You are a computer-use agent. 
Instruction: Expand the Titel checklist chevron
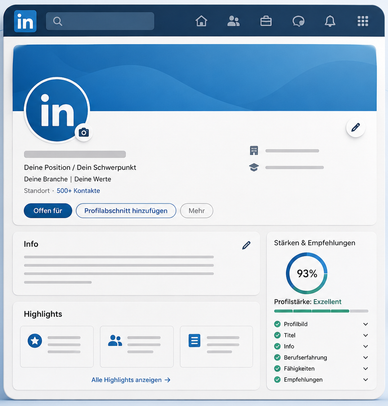point(366,335)
